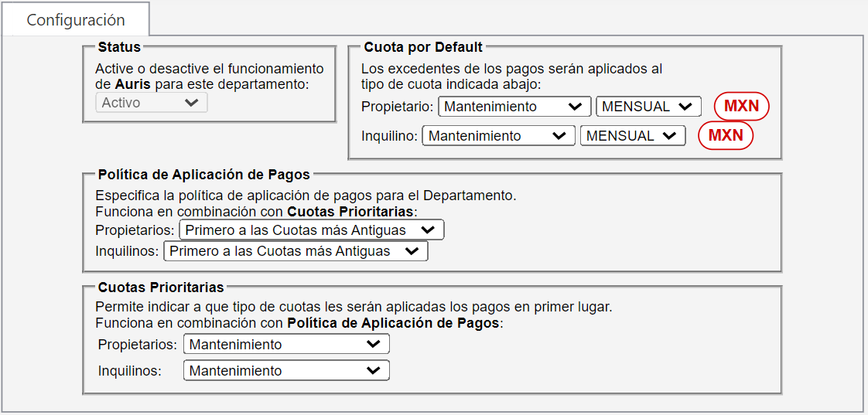Open Propietarios payment policy dropdown
The height and width of the screenshot is (415, 868).
click(x=311, y=230)
